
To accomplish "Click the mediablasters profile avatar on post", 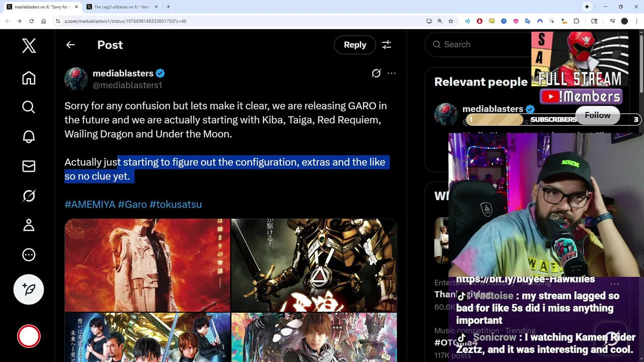I will pos(76,79).
